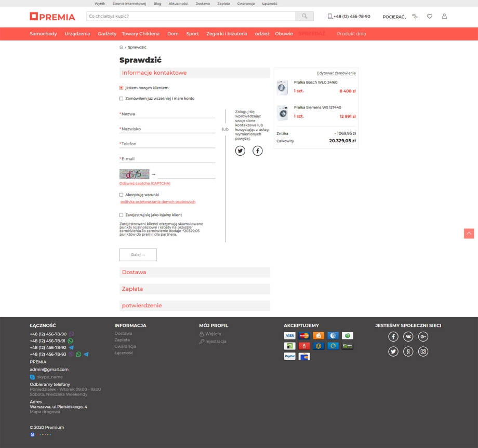Go to Zegarki i biżuteria category
478x448 pixels.
(227, 34)
